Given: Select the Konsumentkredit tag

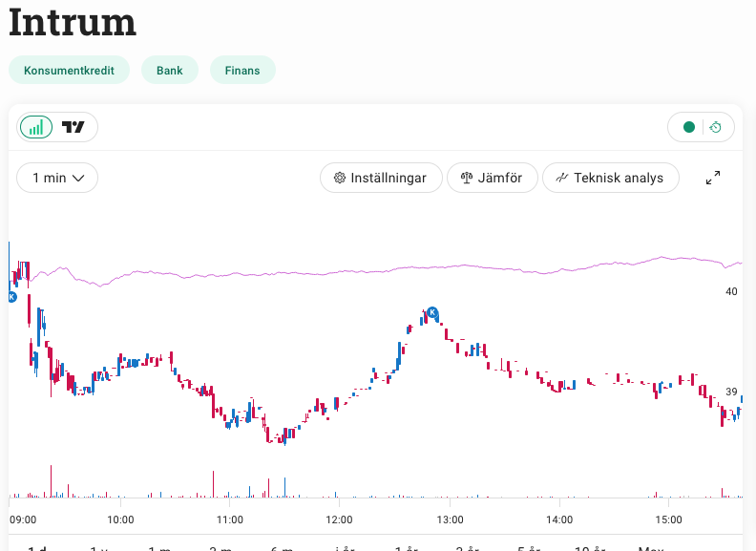Looking at the screenshot, I should coord(69,71).
